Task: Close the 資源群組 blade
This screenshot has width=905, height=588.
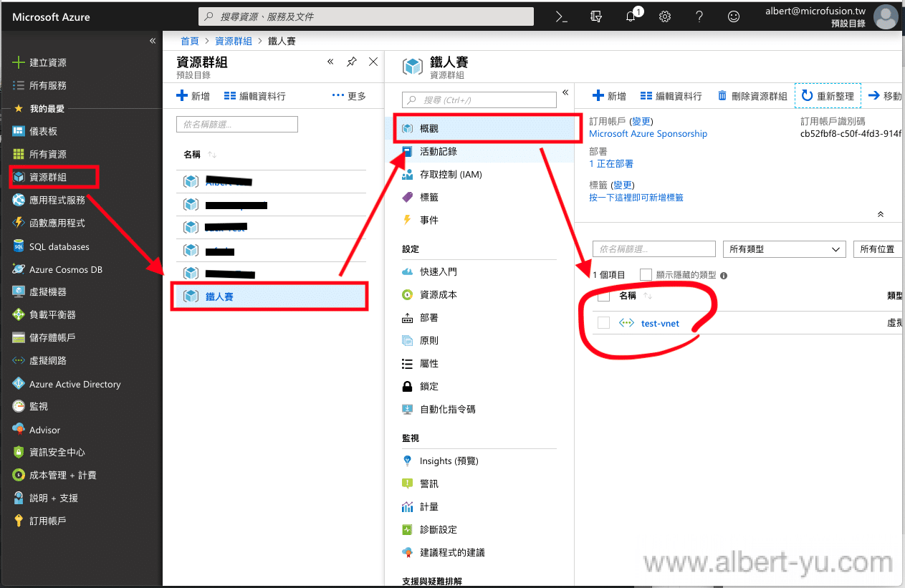Action: point(373,62)
